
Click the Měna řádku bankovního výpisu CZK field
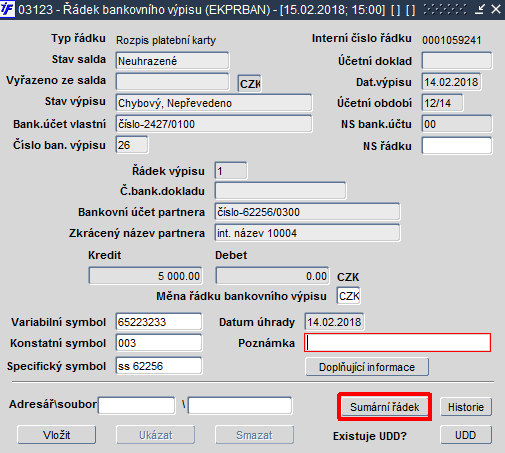(x=349, y=296)
